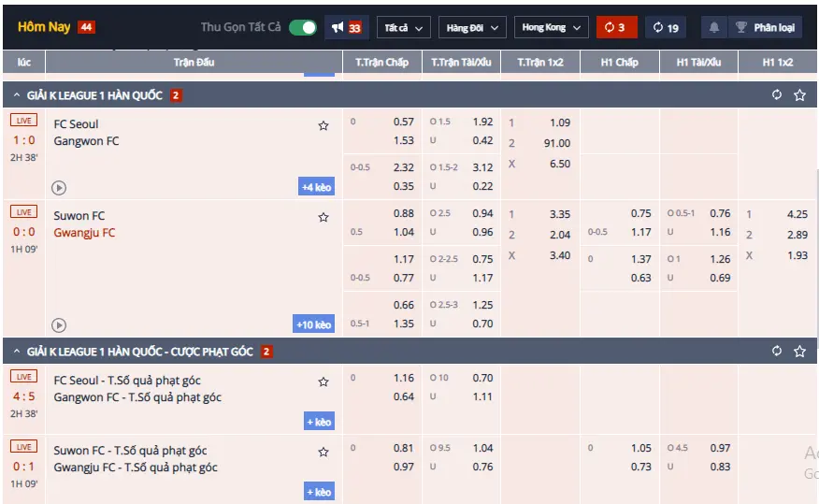Click the megaphone announcements icon
819x504 pixels.
coord(346,27)
